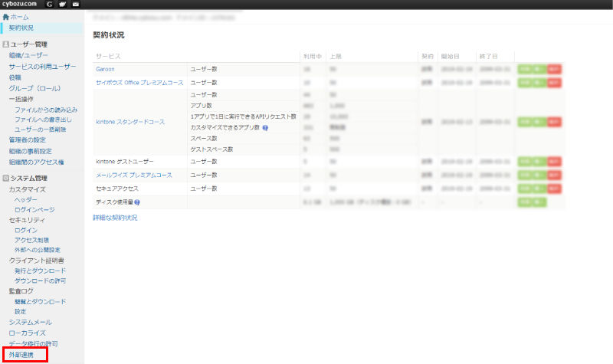Go to ホーム in the sidebar
This screenshot has height=364, width=613.
tap(20, 17)
